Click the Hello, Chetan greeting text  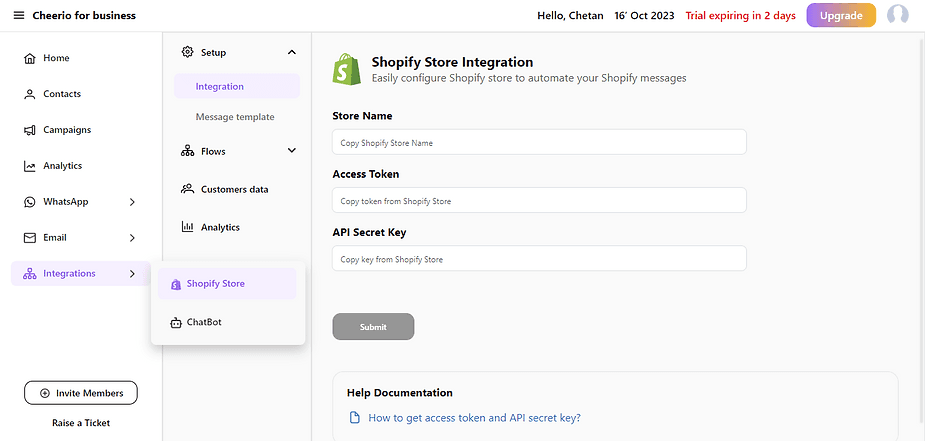[570, 16]
